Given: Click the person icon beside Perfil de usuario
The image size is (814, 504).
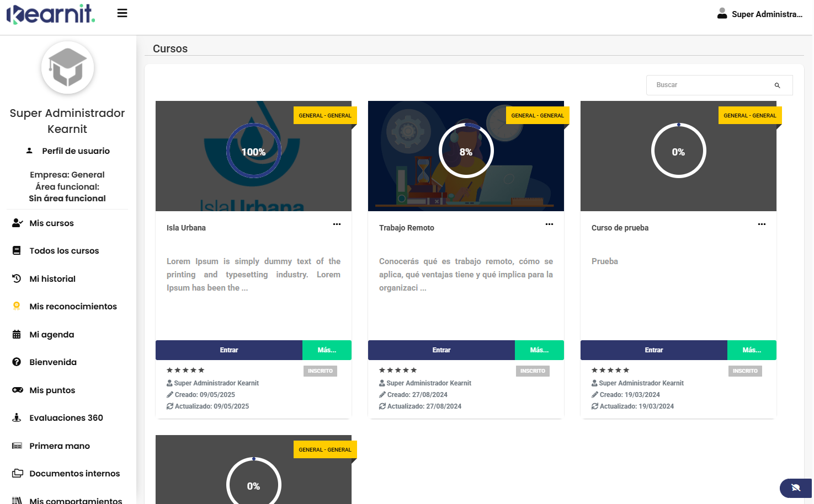Looking at the screenshot, I should coord(29,151).
